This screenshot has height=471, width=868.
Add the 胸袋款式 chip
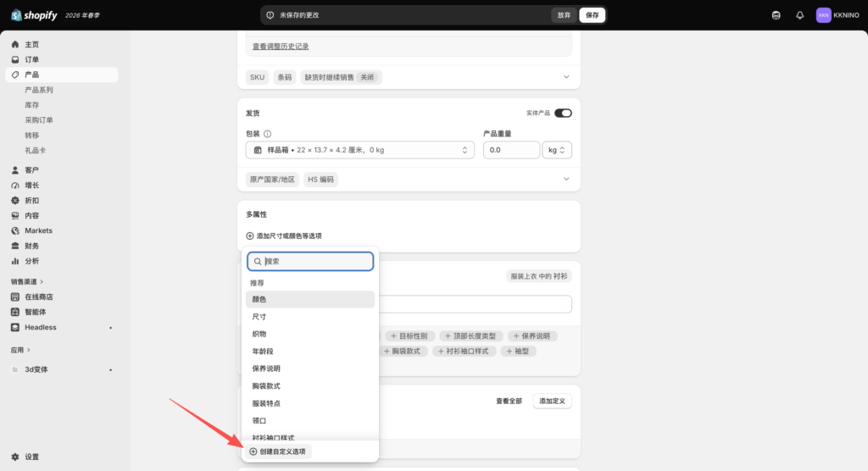tap(402, 352)
